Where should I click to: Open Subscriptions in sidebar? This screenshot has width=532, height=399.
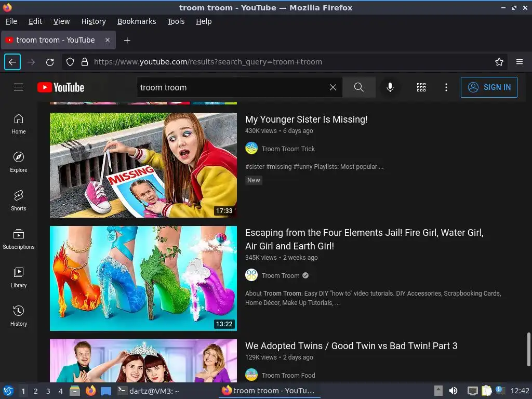(x=19, y=239)
